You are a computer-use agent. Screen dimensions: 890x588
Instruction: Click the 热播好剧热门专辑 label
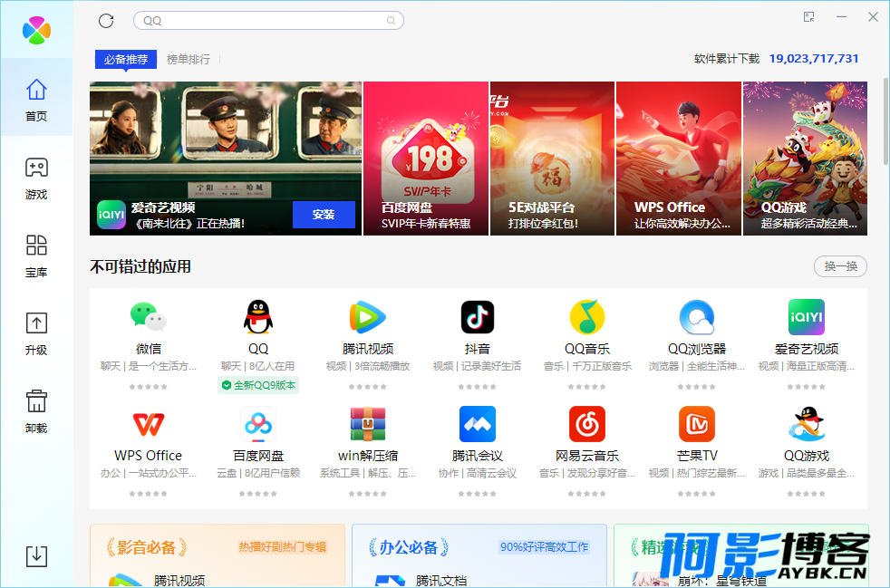point(283,547)
